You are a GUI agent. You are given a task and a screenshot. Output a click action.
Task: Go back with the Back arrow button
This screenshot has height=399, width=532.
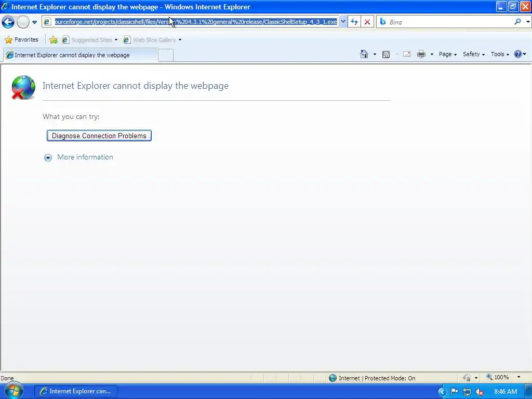(8, 22)
